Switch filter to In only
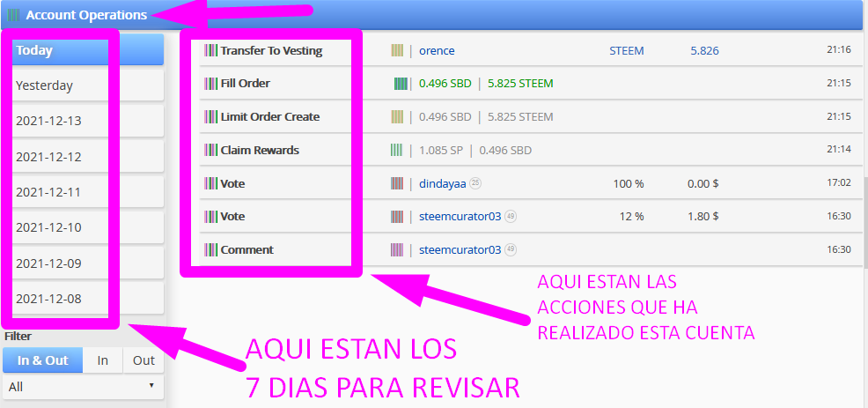This screenshot has width=868, height=408. [x=103, y=360]
